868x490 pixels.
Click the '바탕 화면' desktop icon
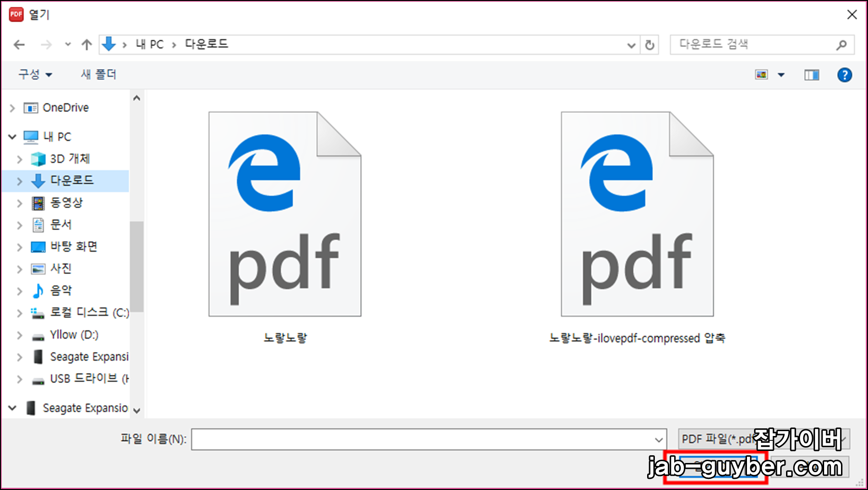point(38,247)
